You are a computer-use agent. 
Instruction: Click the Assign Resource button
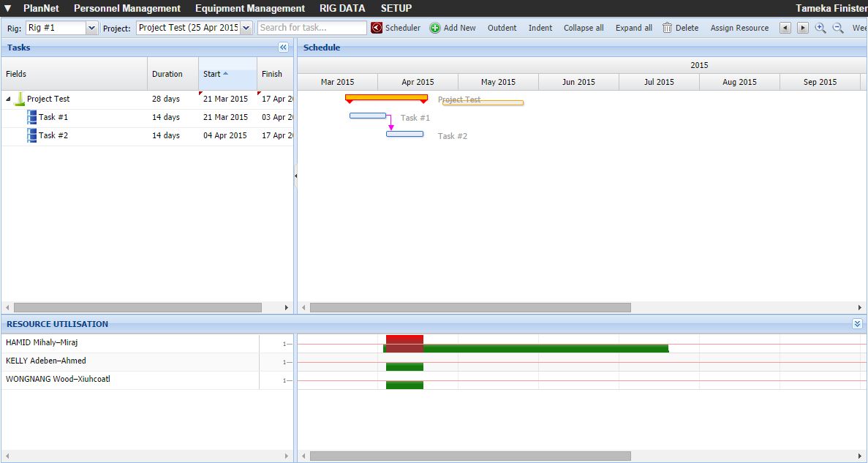[x=739, y=28]
